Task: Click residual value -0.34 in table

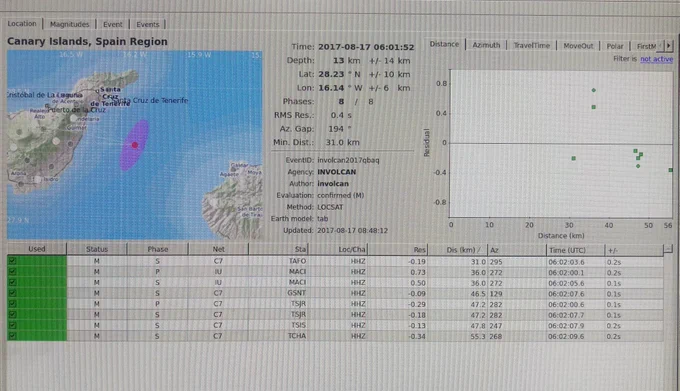Action: point(416,336)
